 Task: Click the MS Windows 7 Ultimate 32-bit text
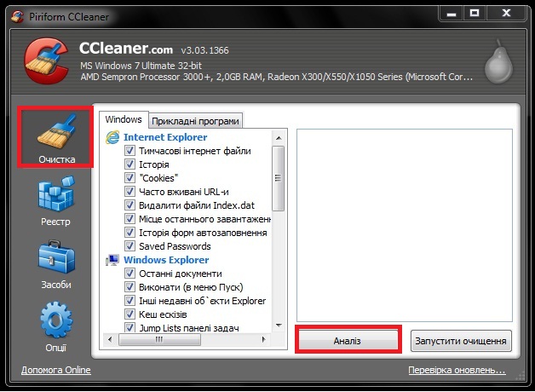pos(141,66)
